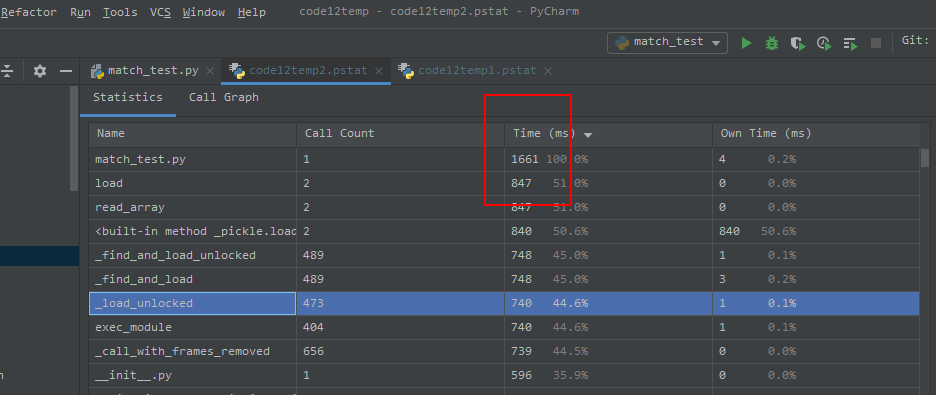This screenshot has height=395, width=936.
Task: Click call count 656 cell
Action: click(x=401, y=351)
